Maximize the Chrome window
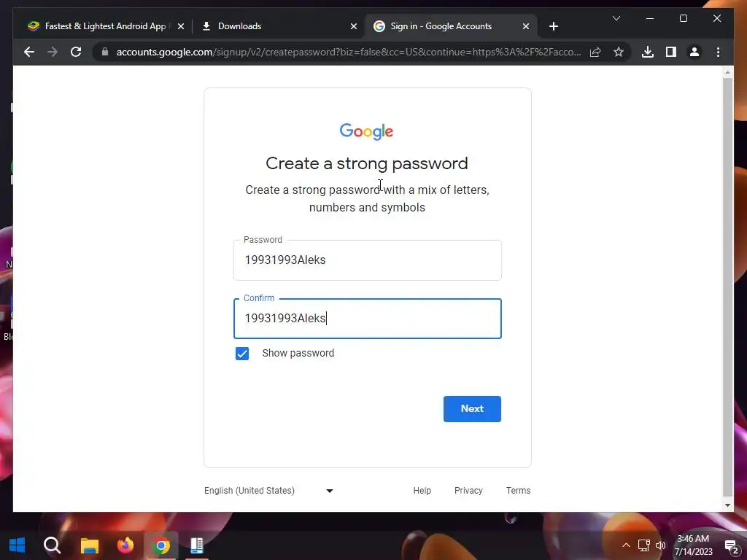The width and height of the screenshot is (747, 560). 683,18
